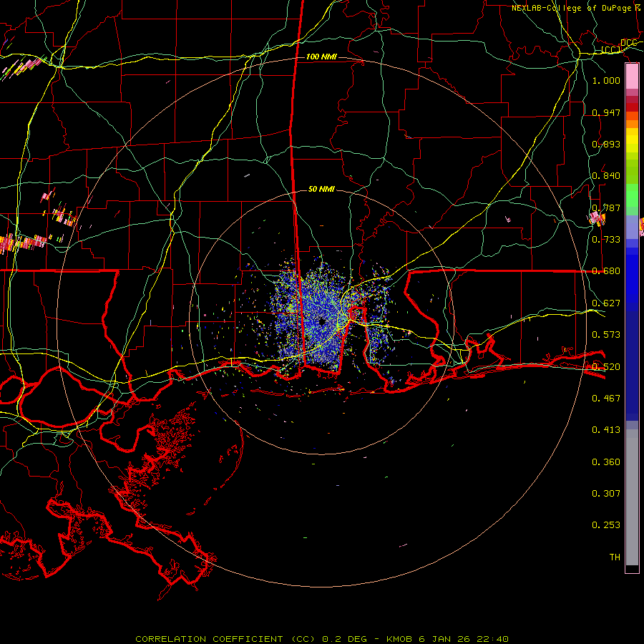
Task: Click the 0.307 color scale value
Action: point(606,494)
